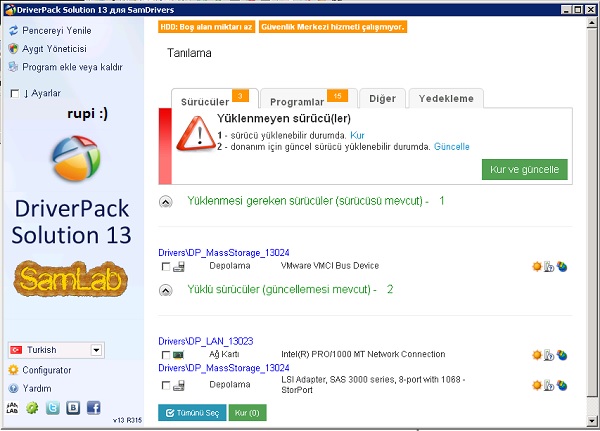Click the HDD: Boş alan miktarı az warning
The height and width of the screenshot is (431, 600).
coord(206,27)
